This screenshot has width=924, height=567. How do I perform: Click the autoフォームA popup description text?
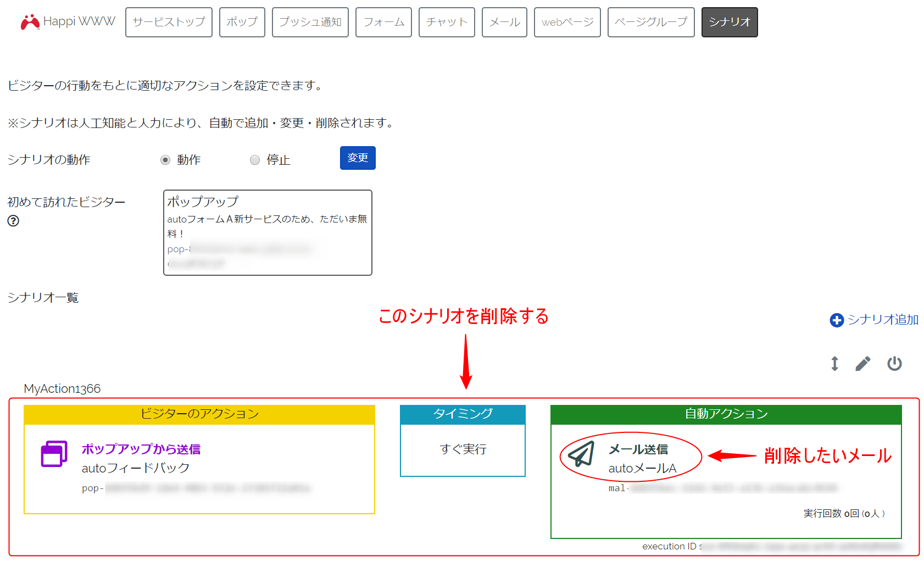pyautogui.click(x=267, y=226)
